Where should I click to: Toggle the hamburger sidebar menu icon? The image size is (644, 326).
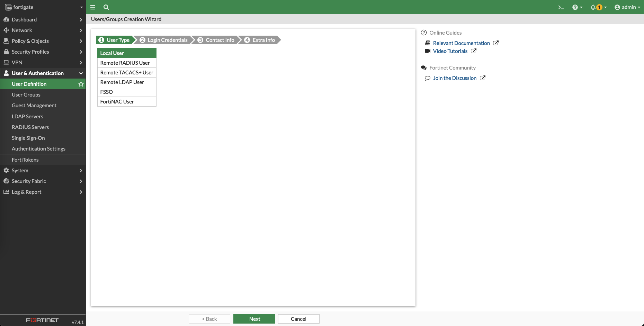click(x=93, y=7)
